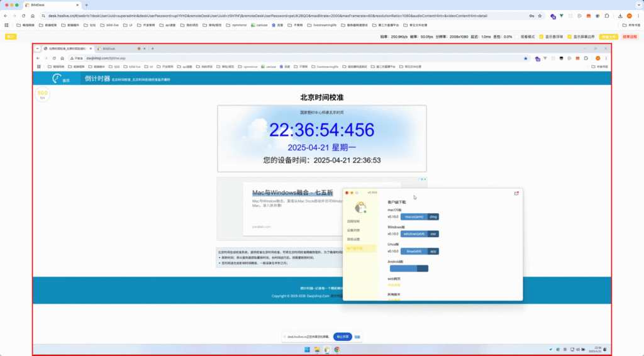Click the red 结束远程 button
Image resolution: width=644 pixels, height=356 pixels.
click(x=629, y=37)
